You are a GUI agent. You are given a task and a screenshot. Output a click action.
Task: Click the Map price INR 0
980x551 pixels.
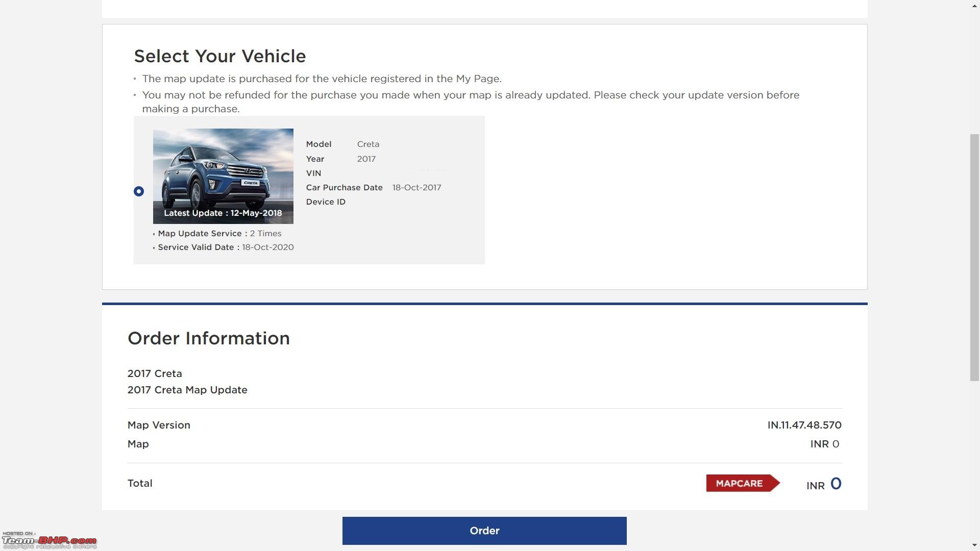click(x=825, y=444)
